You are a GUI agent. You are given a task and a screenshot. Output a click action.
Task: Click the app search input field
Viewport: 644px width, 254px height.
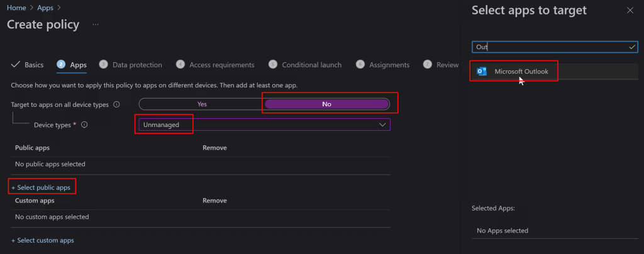tap(547, 47)
